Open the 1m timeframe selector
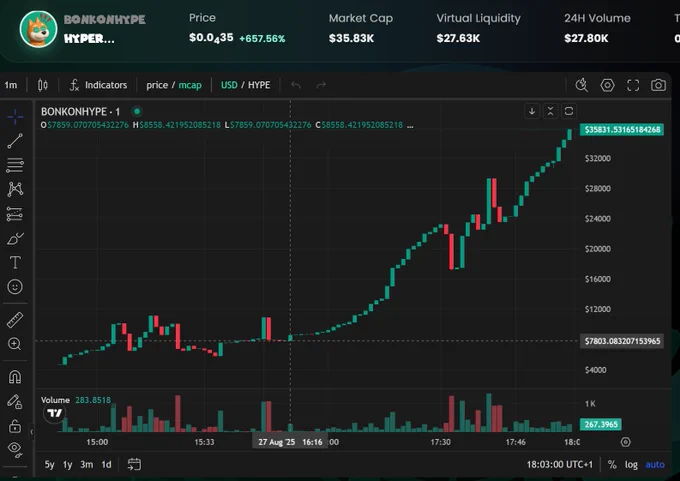The image size is (680, 481). (11, 85)
